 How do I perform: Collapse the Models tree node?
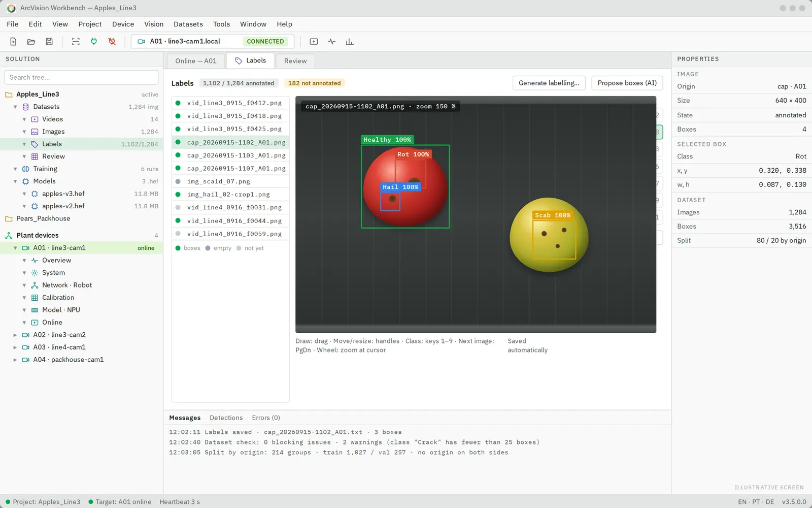[15, 181]
